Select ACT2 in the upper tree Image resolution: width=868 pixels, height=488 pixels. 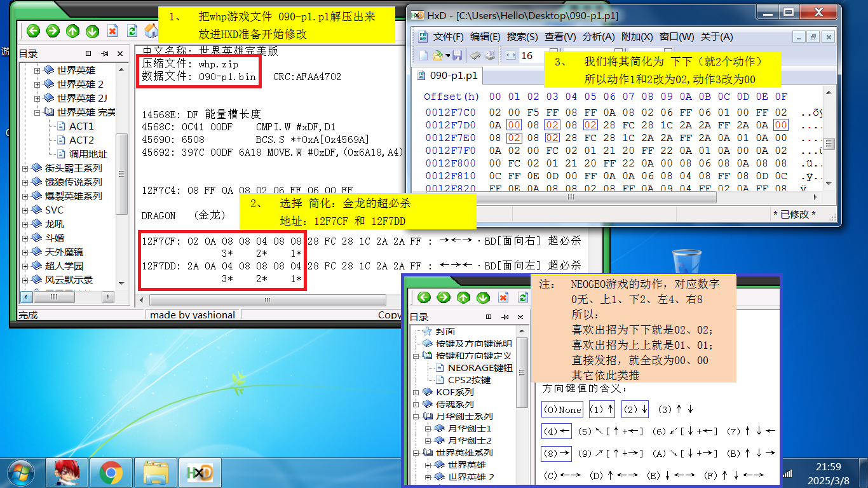click(x=81, y=140)
